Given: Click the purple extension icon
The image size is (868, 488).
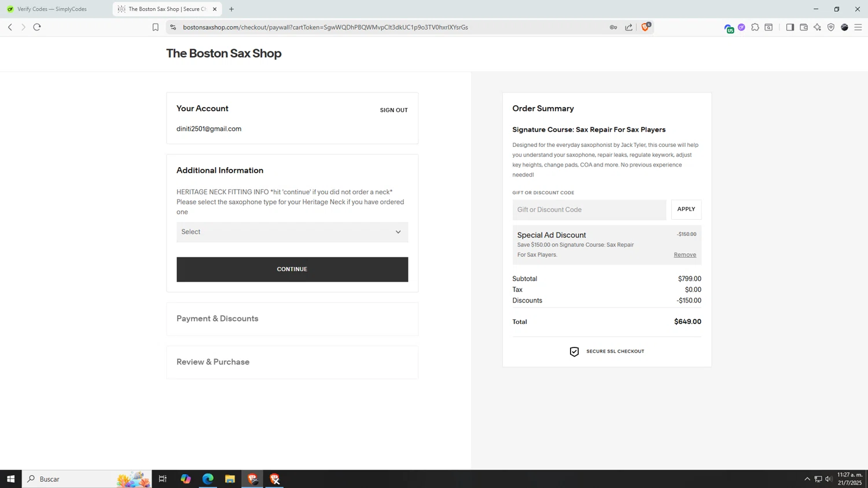Looking at the screenshot, I should 741,27.
